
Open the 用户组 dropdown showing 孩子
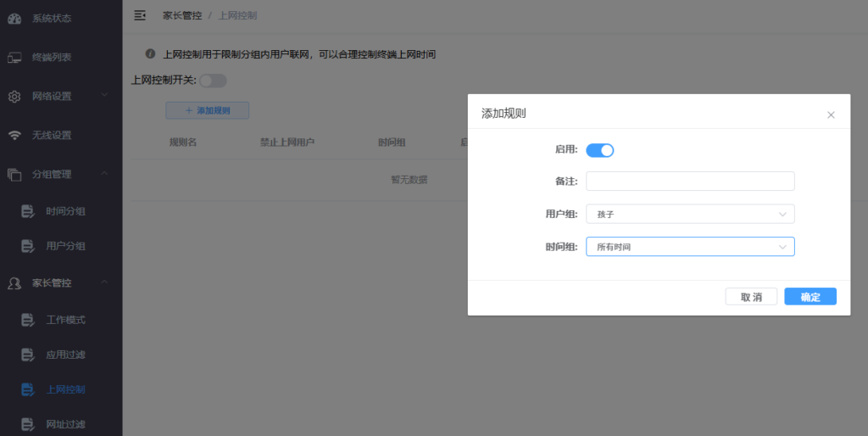tap(690, 215)
